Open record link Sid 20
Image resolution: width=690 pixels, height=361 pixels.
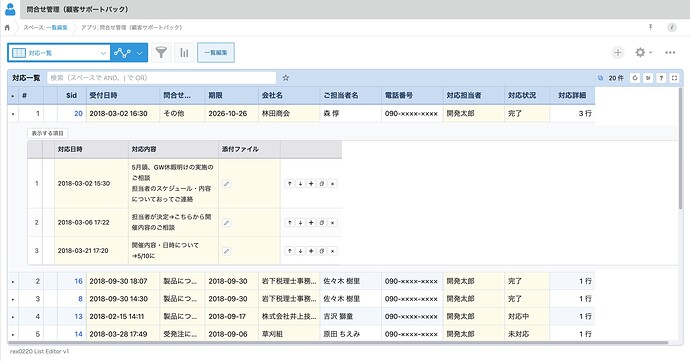coord(78,114)
